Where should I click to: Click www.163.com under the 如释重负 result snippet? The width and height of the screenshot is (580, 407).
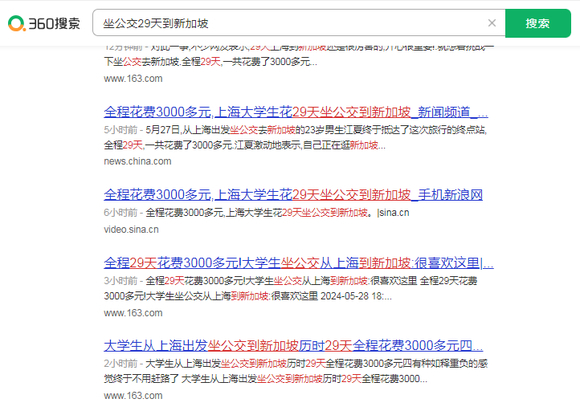(x=133, y=396)
